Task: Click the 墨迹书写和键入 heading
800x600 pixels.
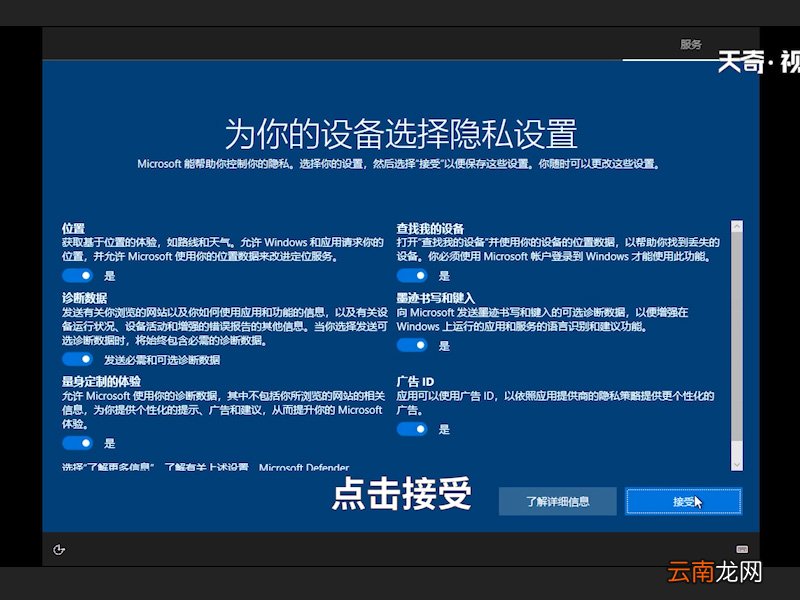Action: [x=436, y=298]
